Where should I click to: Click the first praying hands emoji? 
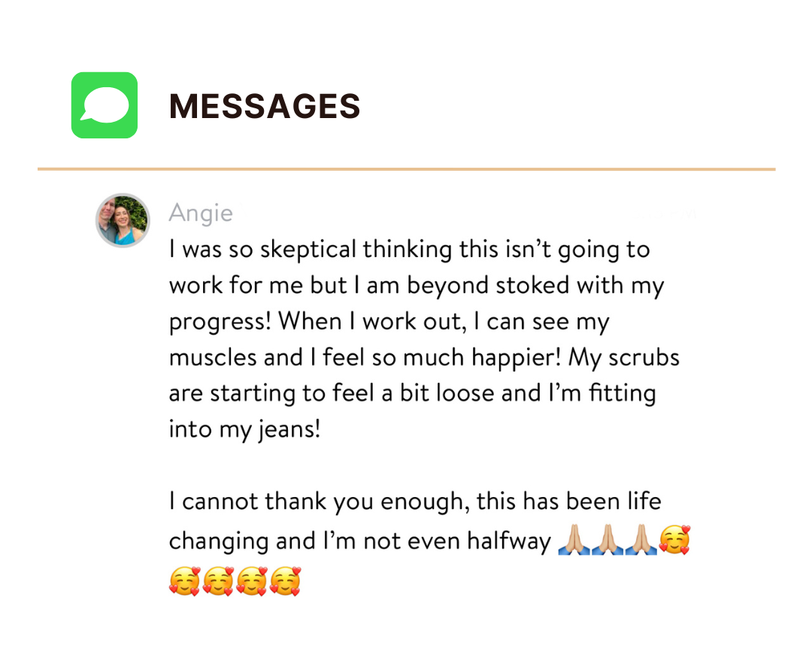click(574, 541)
